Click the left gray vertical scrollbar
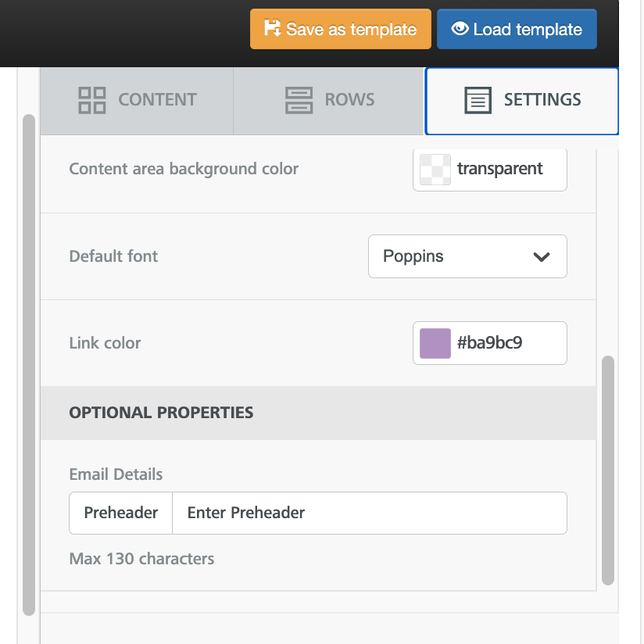This screenshot has width=644, height=644. 29,365
